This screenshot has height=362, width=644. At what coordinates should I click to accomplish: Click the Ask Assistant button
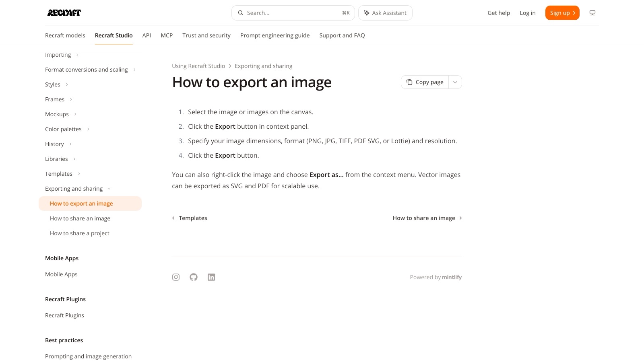385,13
